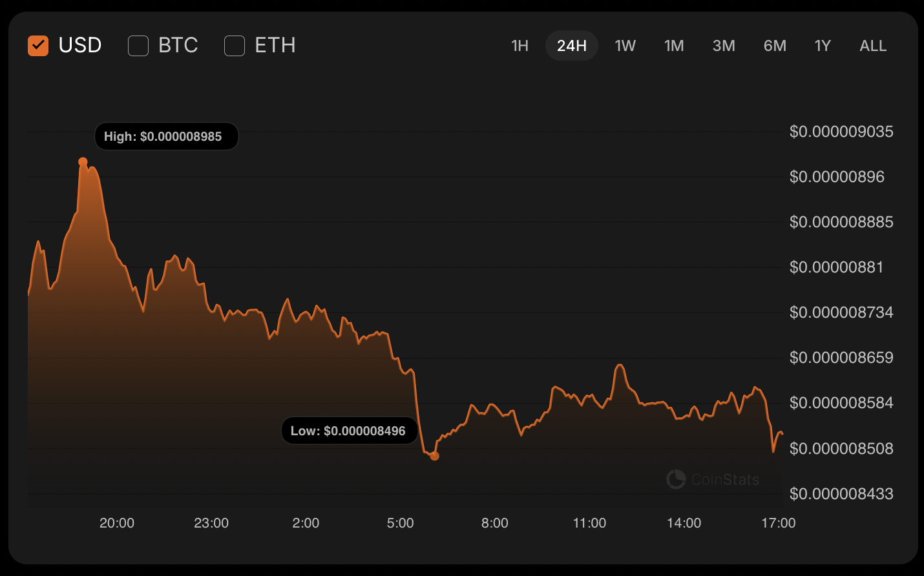Click the $0.000008584 price axis label

click(x=841, y=403)
